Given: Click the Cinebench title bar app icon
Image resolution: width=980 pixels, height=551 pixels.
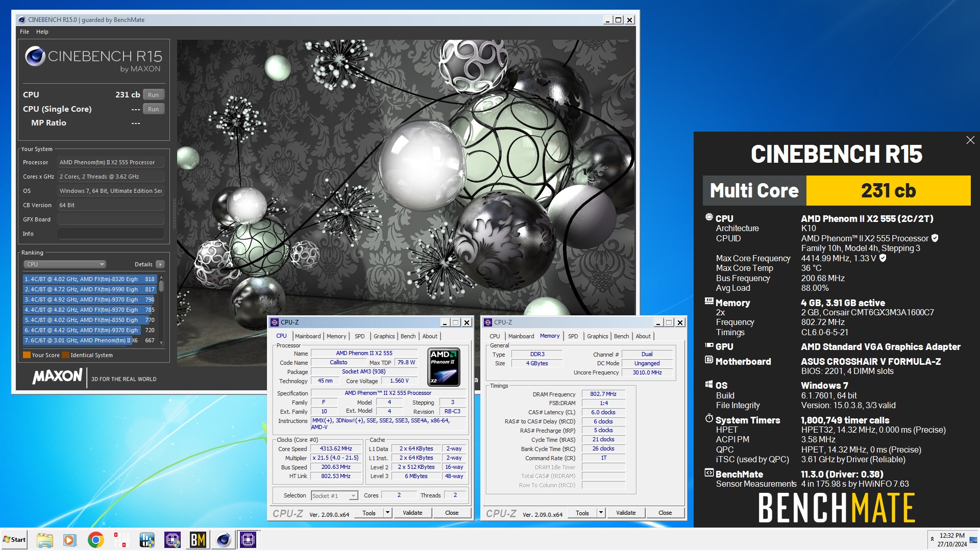Looking at the screenshot, I should pyautogui.click(x=21, y=20).
